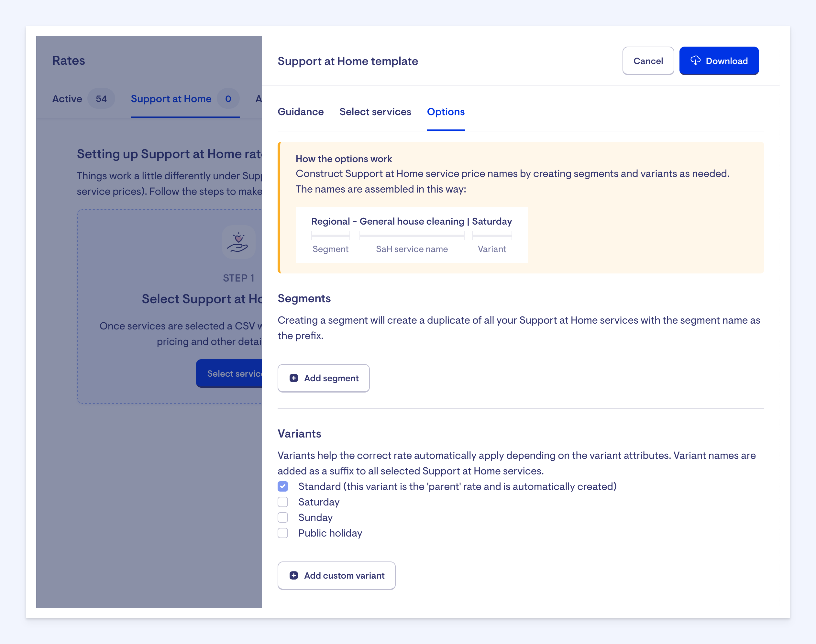This screenshot has width=816, height=644.
Task: Click the Select services button in Step 1
Action: pyautogui.click(x=229, y=373)
